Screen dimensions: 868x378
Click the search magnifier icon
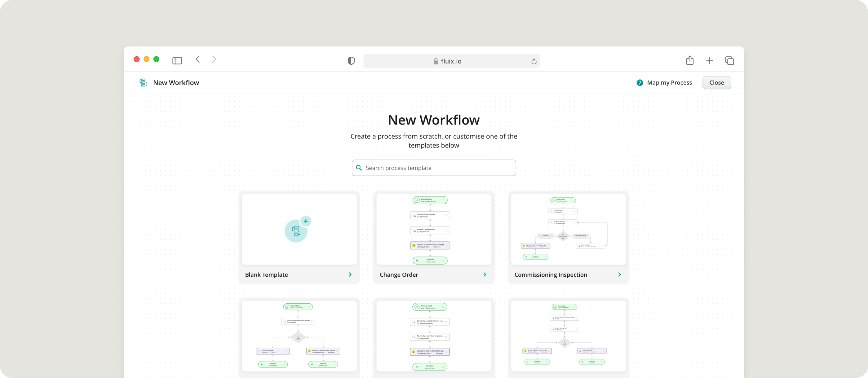click(359, 168)
